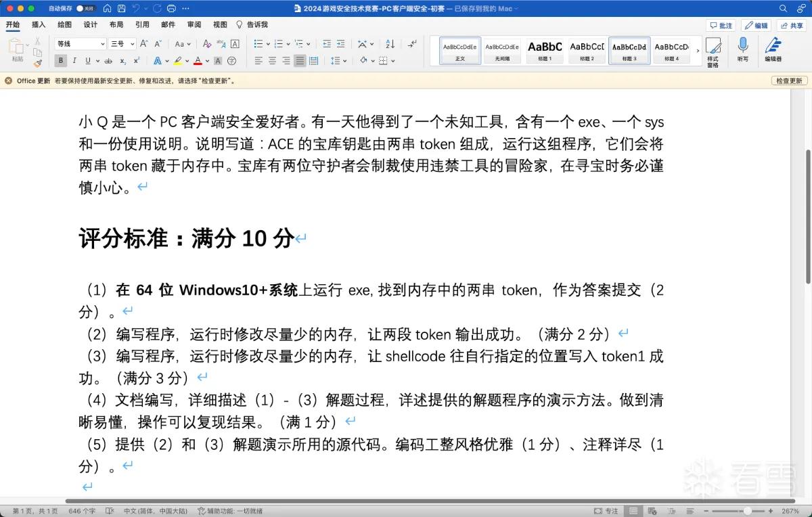Click the 共享 share button

(792, 25)
